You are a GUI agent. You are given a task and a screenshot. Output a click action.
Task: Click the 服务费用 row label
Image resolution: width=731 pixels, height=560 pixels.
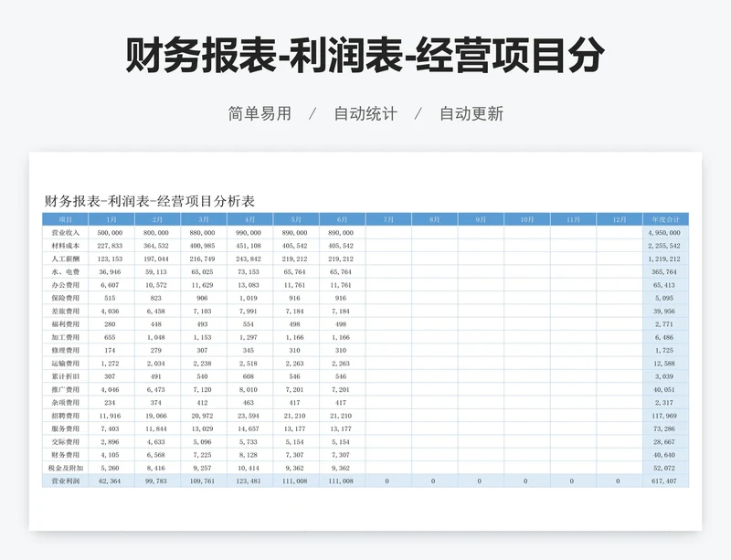65,428
